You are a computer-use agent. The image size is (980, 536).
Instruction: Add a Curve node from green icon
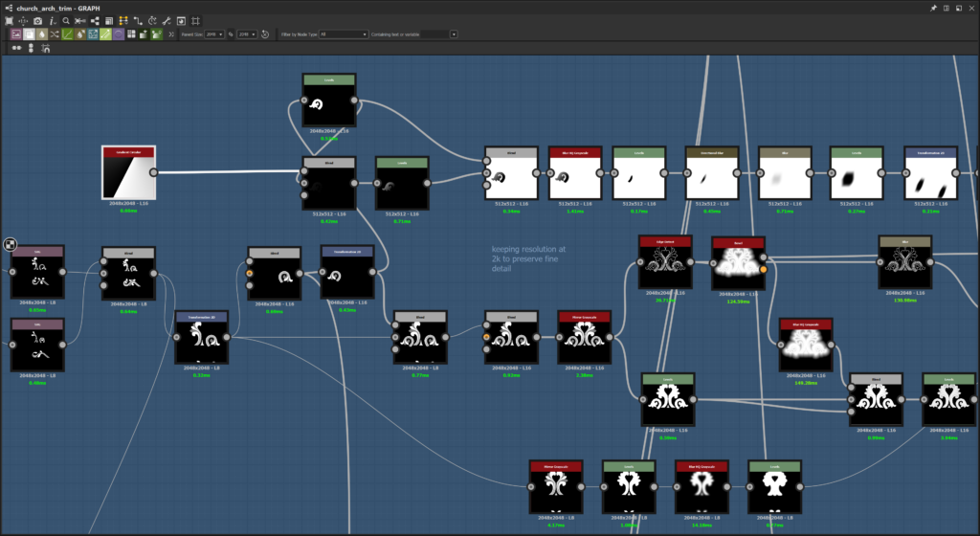tap(68, 34)
